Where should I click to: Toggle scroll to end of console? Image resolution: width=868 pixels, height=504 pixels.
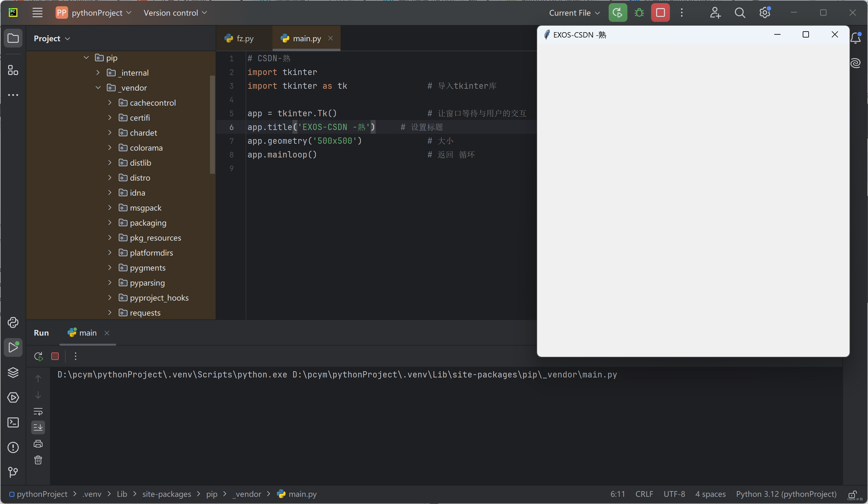[38, 427]
